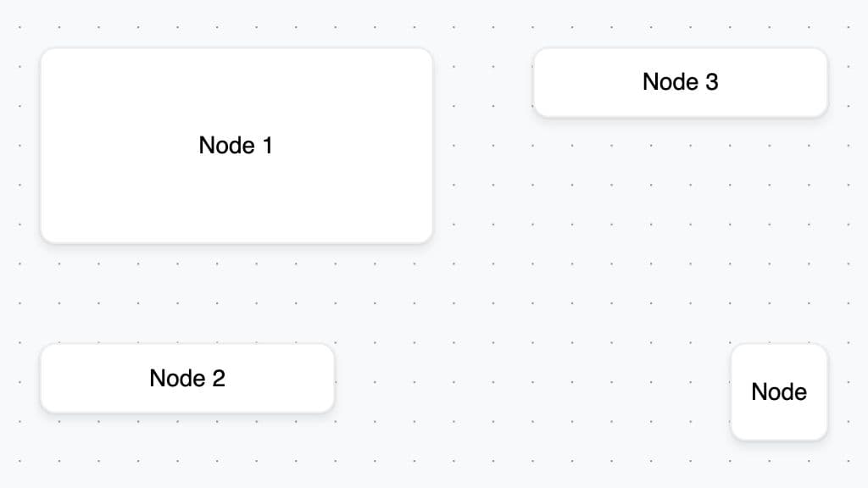
Task: Select the Node 2 box
Action: coord(187,379)
